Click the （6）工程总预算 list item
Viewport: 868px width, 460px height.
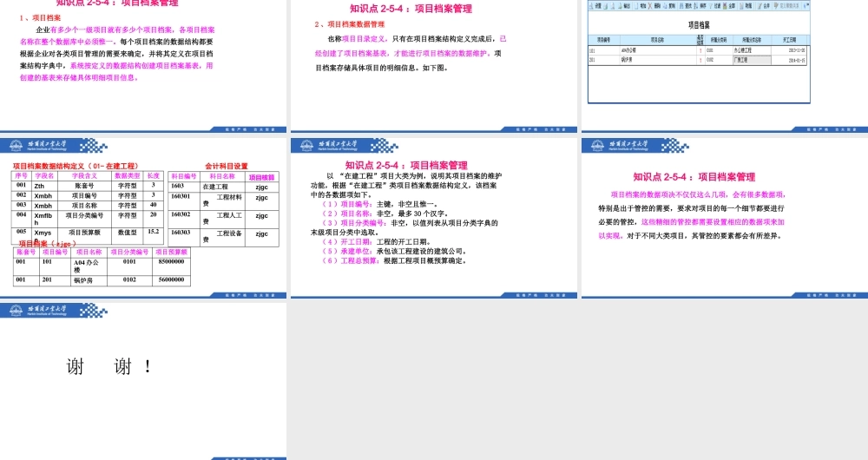395,260
